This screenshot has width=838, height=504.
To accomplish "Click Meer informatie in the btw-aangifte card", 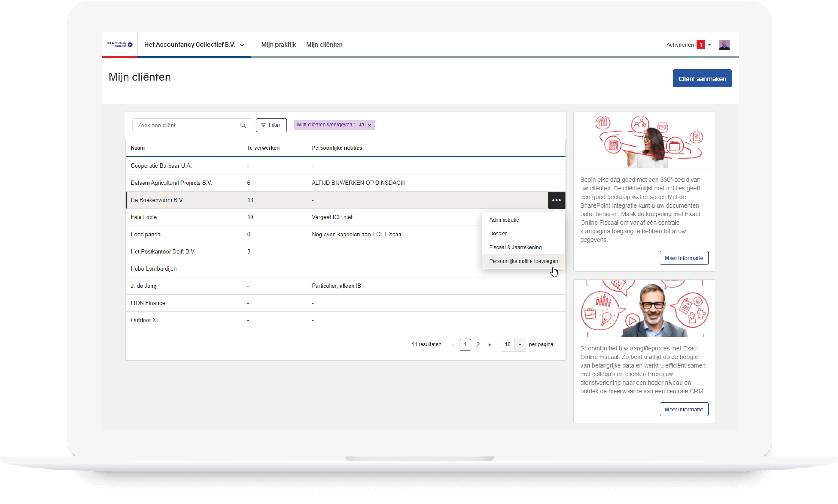I will (684, 409).
